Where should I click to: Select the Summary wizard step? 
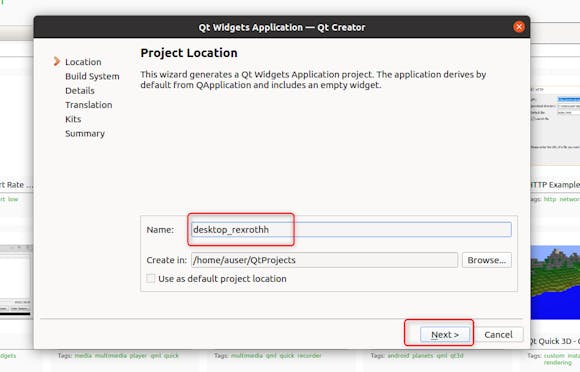pos(85,133)
